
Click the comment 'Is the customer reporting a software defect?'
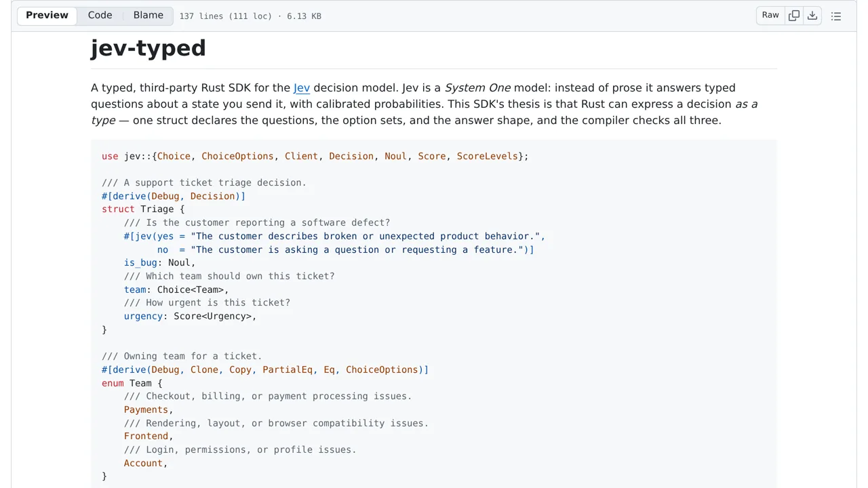tap(257, 223)
